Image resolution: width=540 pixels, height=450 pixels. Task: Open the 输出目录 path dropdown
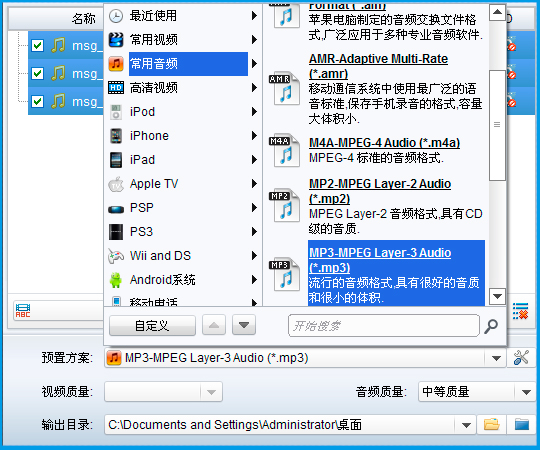click(466, 425)
